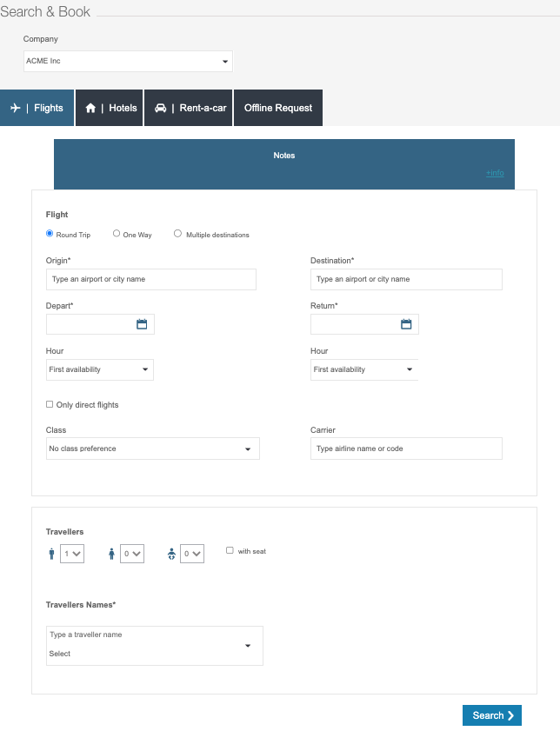The image size is (560, 731).
Task: Click the adult traveller icon
Action: tap(51, 554)
